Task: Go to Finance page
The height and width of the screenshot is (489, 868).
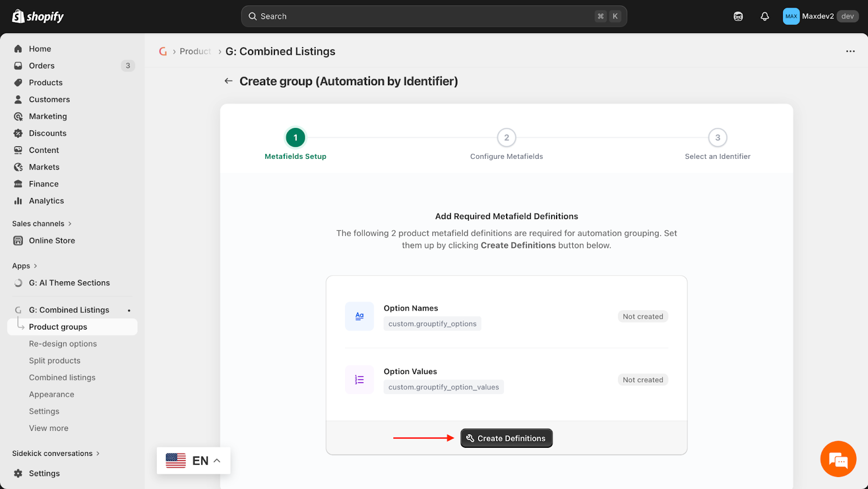Action: pyautogui.click(x=44, y=184)
